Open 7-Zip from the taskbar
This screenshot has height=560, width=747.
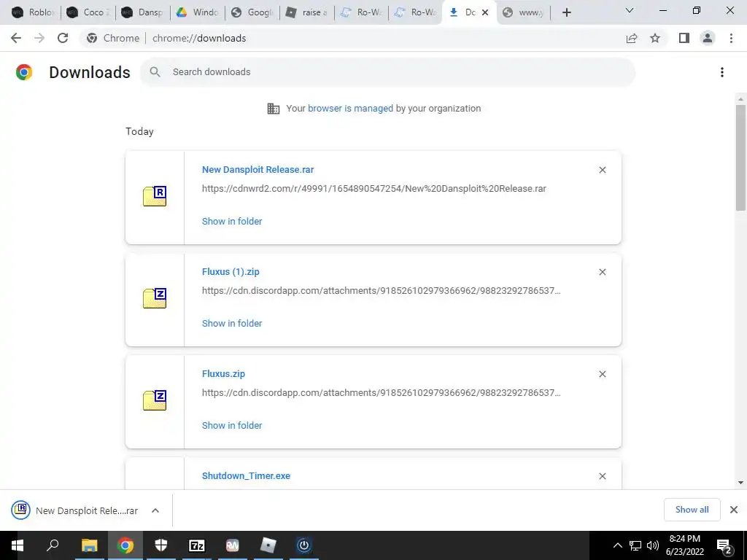(x=197, y=545)
